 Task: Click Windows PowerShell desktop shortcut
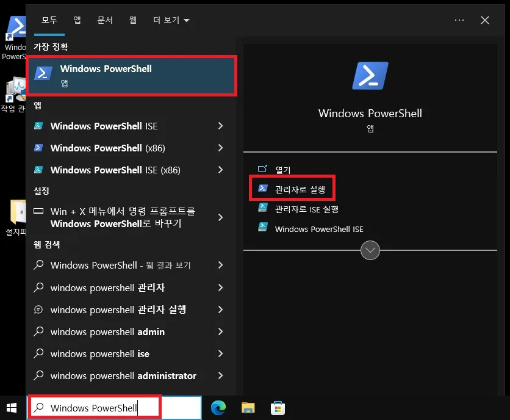(15, 37)
